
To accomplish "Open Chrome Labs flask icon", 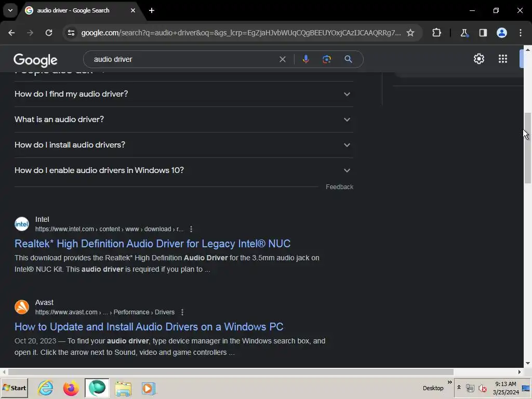I will (464, 33).
